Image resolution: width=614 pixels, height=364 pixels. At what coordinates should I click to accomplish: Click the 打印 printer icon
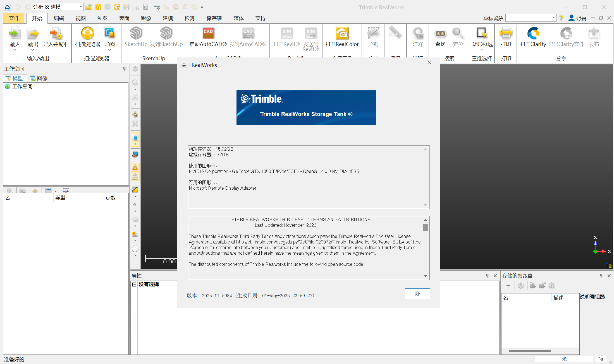point(506,34)
